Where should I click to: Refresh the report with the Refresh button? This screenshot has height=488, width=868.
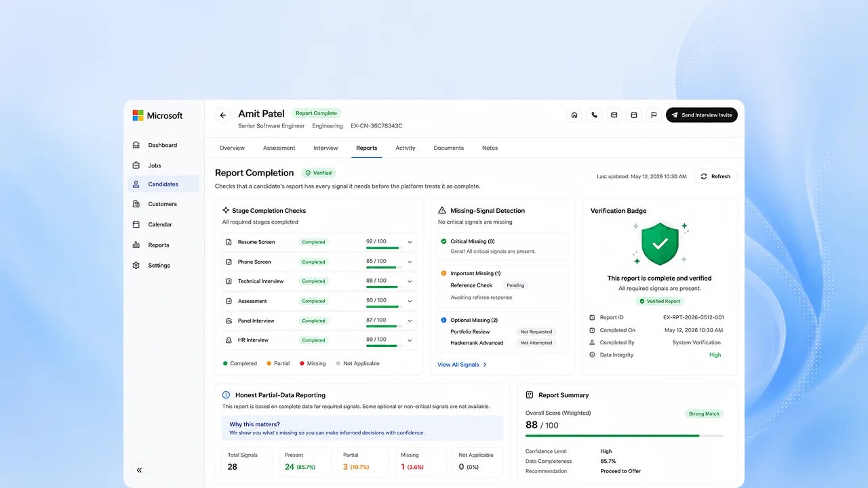[x=715, y=176]
